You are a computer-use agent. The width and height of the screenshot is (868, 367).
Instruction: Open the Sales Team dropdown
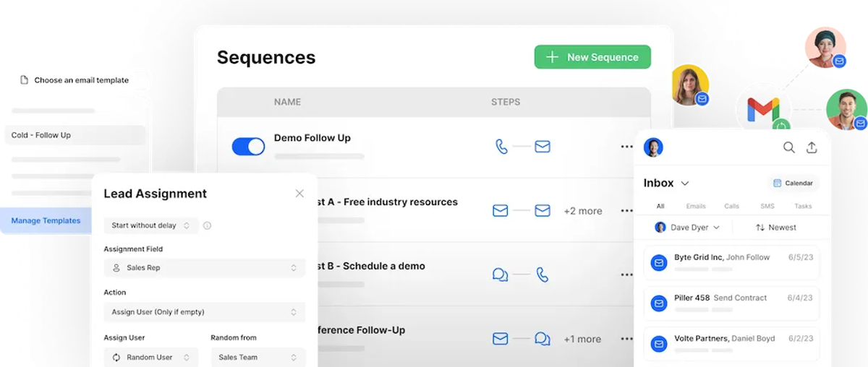point(258,357)
